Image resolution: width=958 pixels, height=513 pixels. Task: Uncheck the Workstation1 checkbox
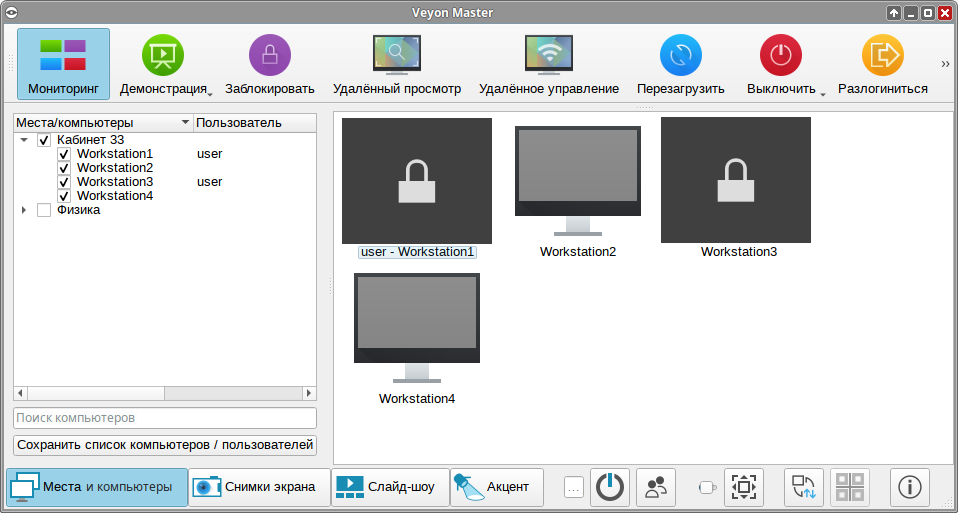pyautogui.click(x=64, y=154)
